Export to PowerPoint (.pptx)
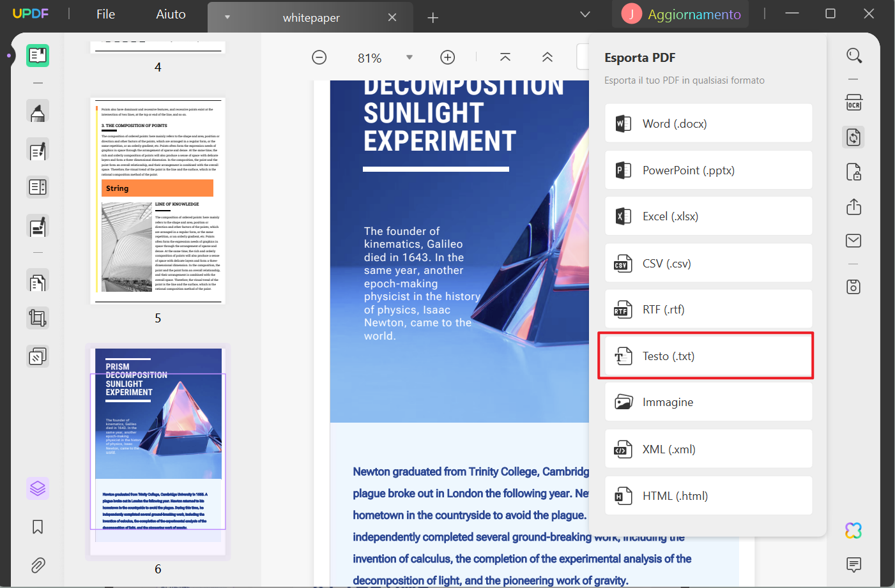 (x=708, y=170)
